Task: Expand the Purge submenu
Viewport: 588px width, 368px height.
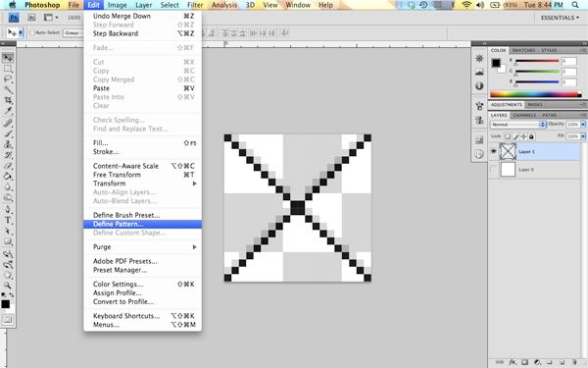Action: 142,247
